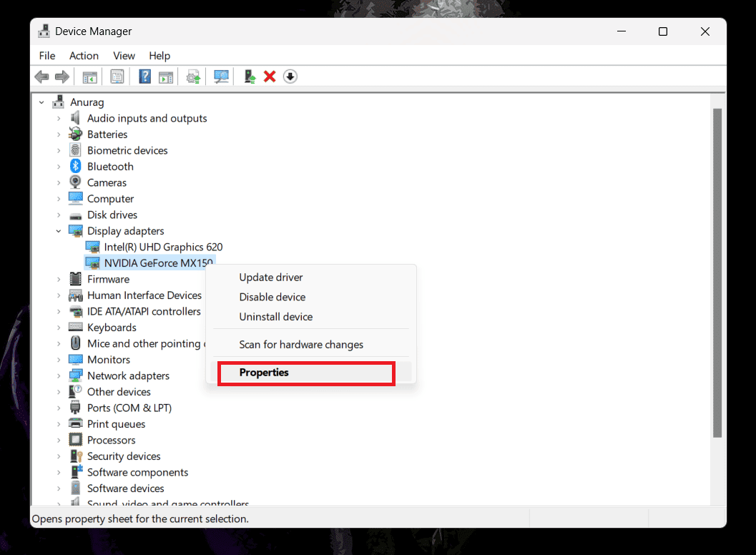The height and width of the screenshot is (555, 756).
Task: Select the Software devices label
Action: (x=125, y=488)
